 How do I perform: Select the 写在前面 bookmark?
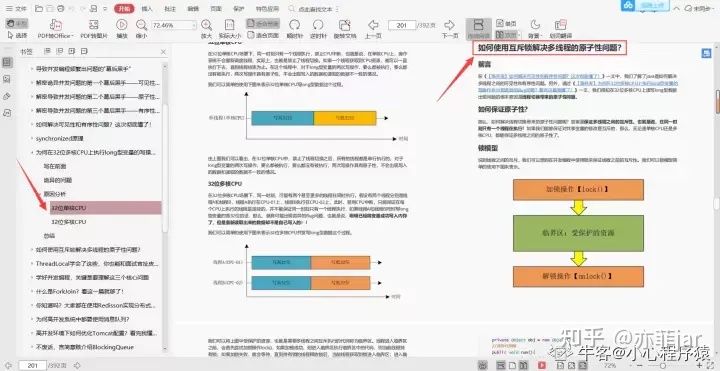[x=55, y=166]
